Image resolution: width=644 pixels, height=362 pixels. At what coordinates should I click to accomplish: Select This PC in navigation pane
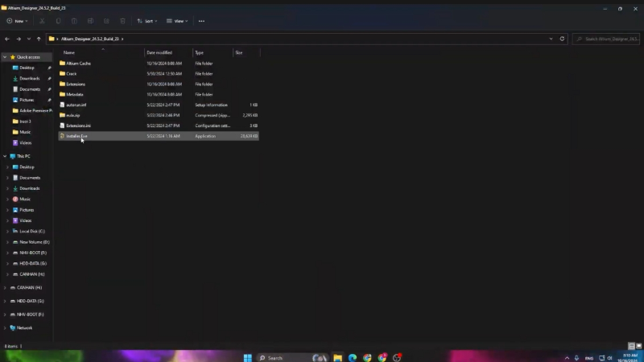23,156
